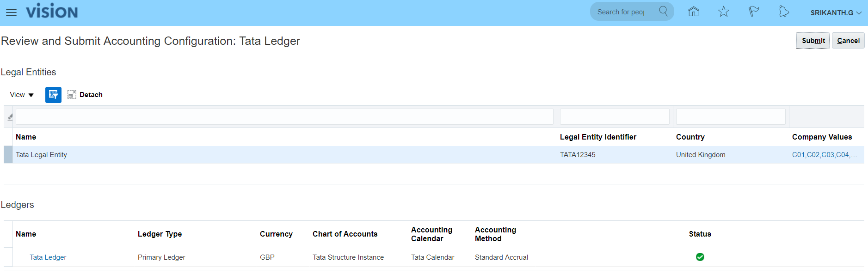Click the Cancel button
The image size is (868, 274).
tap(848, 41)
